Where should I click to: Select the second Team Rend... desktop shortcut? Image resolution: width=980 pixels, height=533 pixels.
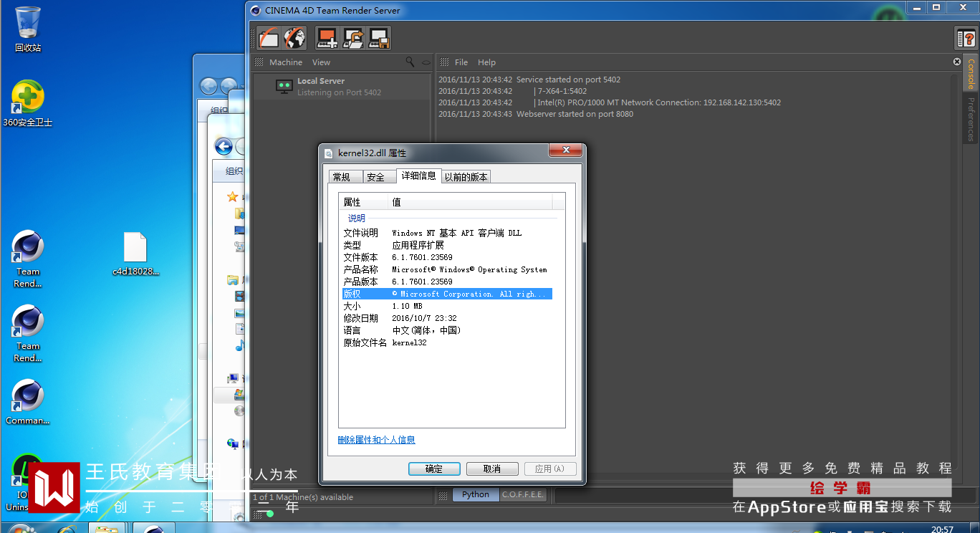(28, 334)
